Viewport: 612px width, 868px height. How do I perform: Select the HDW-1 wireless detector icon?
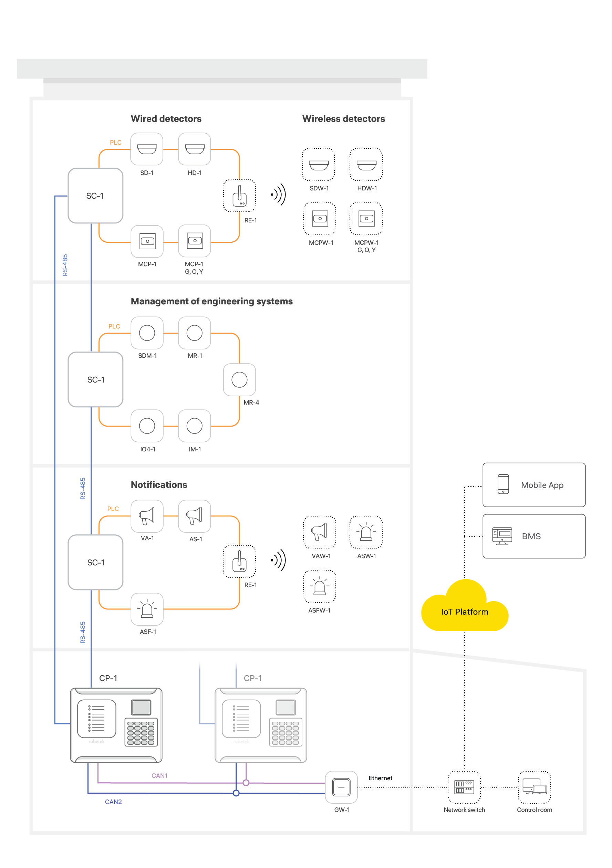(x=366, y=165)
